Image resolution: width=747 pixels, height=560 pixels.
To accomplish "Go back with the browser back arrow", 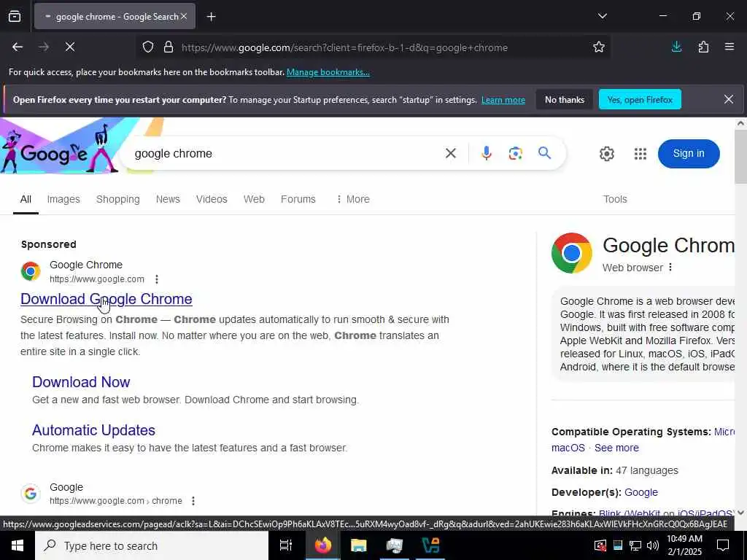I will [18, 47].
